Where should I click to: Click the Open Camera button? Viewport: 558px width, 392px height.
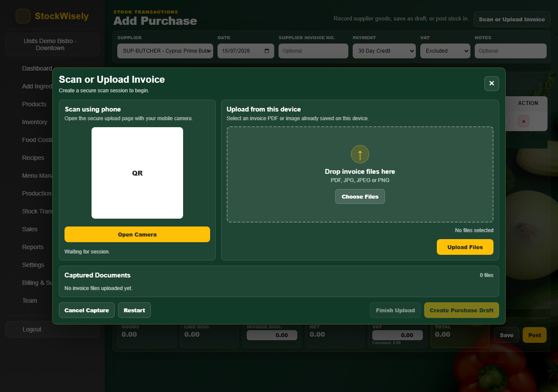tap(137, 234)
